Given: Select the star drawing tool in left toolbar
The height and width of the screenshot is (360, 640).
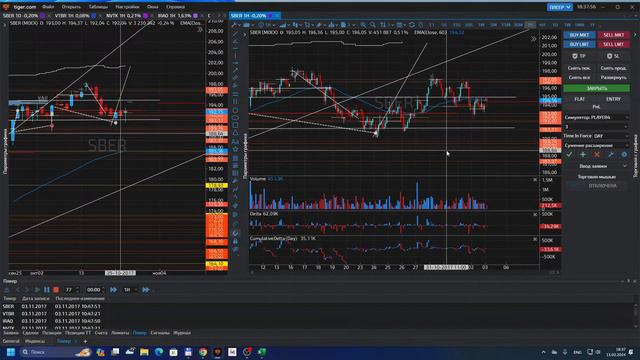Looking at the screenshot, I should pos(236,149).
